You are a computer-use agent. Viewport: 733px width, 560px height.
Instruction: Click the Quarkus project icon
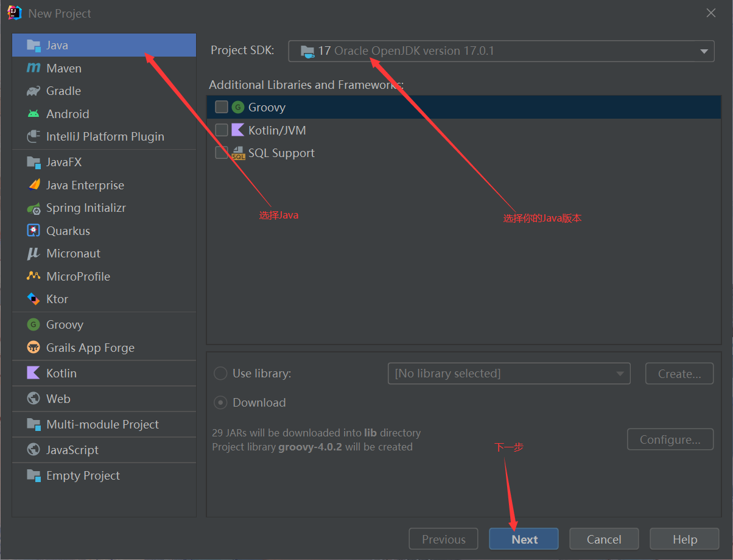tap(33, 231)
